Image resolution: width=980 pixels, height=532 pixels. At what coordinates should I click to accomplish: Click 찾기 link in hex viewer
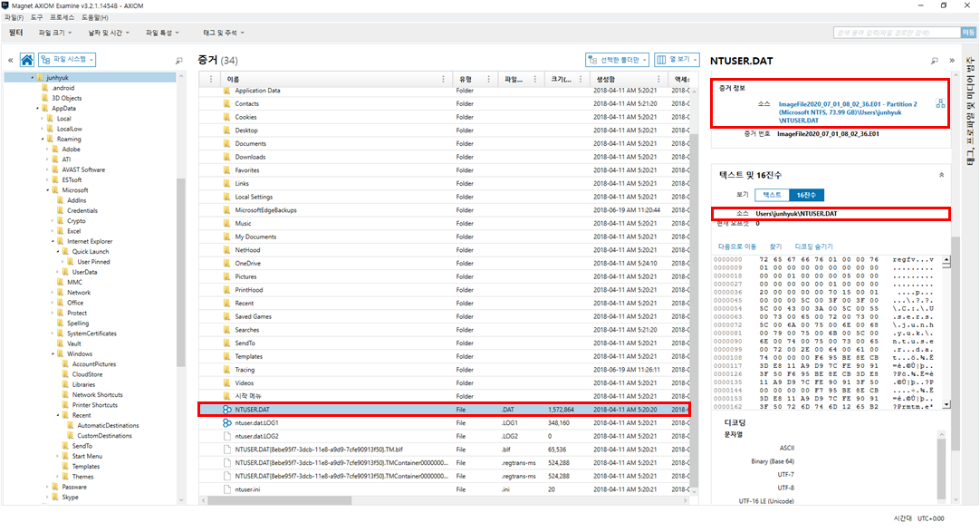point(775,247)
